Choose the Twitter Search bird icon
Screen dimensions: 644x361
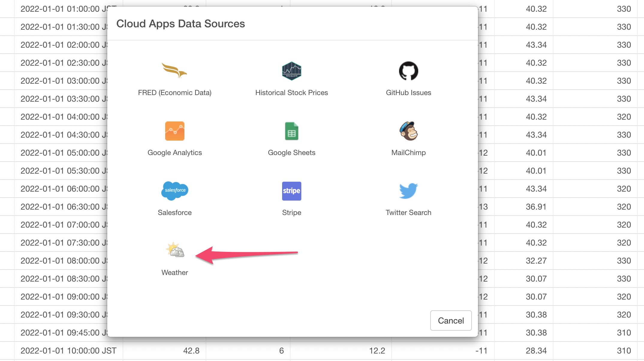(x=408, y=191)
